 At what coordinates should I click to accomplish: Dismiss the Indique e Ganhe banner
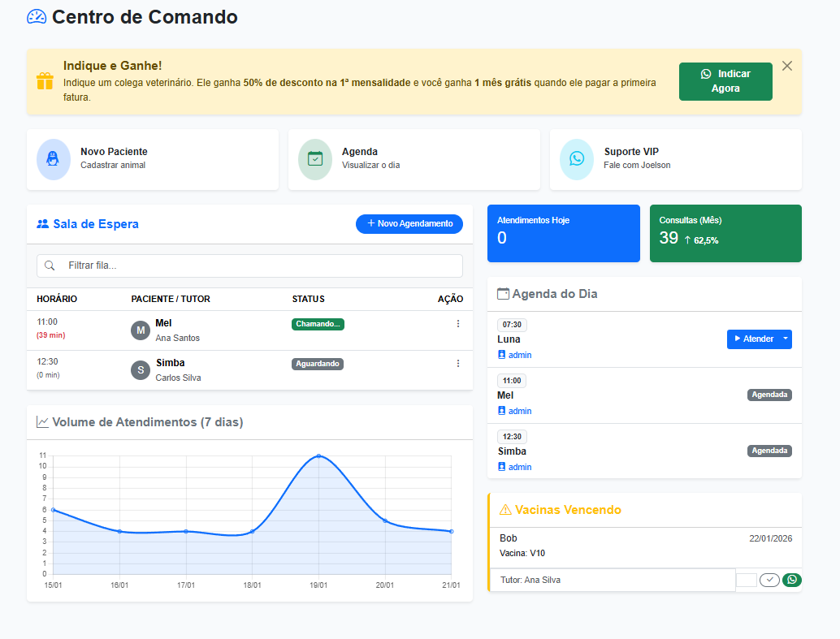(x=786, y=66)
